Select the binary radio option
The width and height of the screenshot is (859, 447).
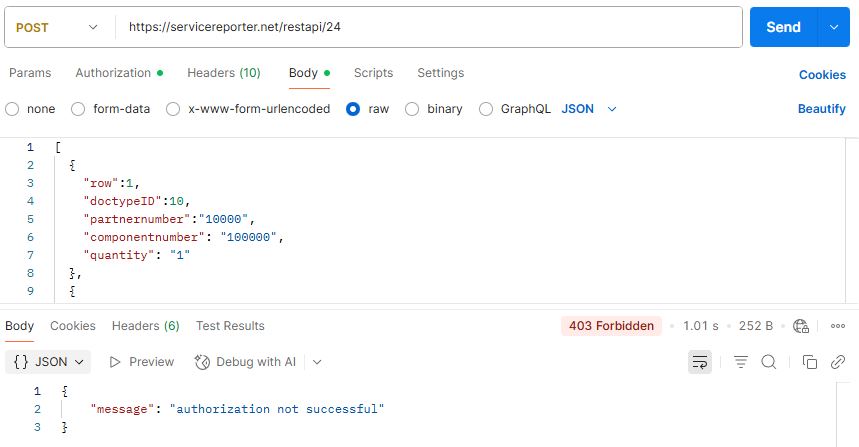coord(412,109)
